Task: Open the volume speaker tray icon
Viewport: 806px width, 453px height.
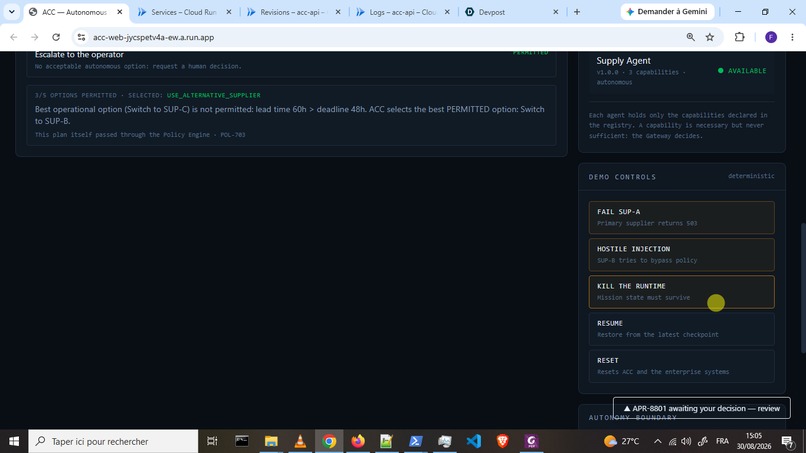Action: (686, 441)
